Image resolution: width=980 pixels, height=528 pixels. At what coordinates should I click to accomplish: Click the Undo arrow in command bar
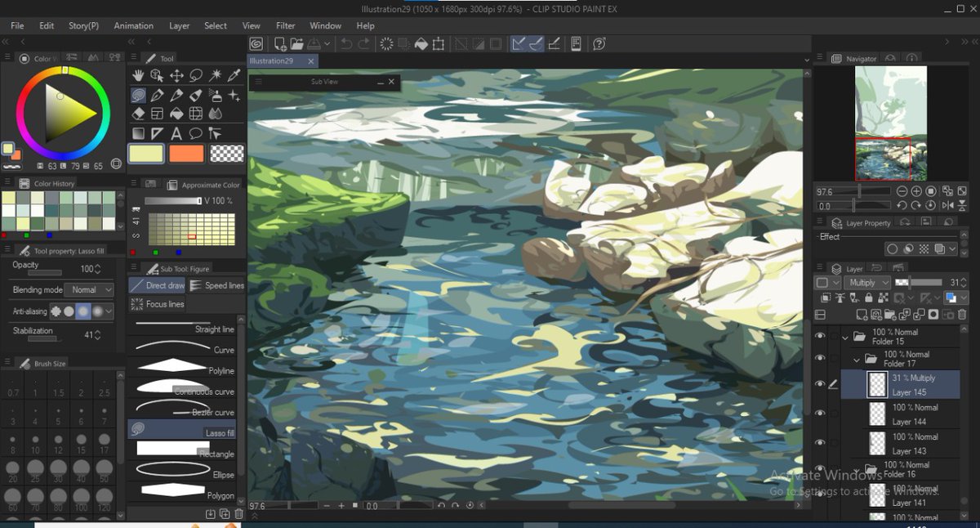tap(346, 44)
